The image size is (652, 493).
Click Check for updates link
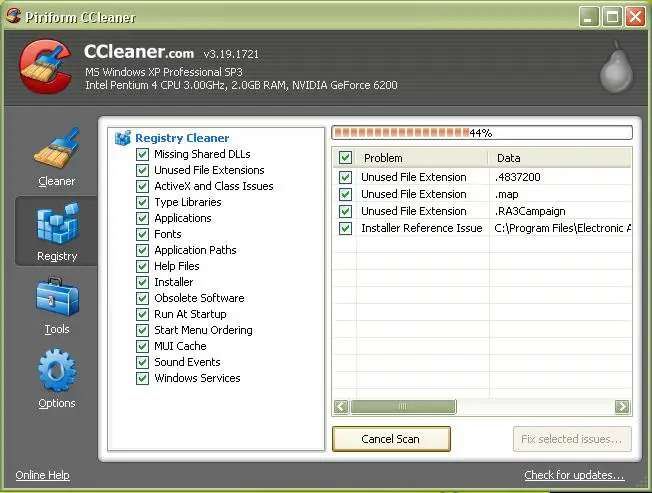(574, 475)
